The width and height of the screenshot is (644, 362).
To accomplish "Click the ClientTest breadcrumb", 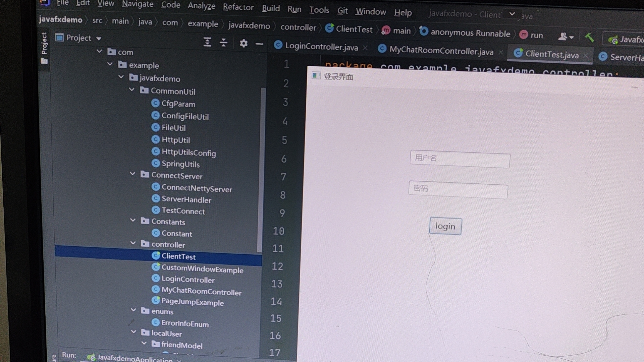I will [349, 29].
